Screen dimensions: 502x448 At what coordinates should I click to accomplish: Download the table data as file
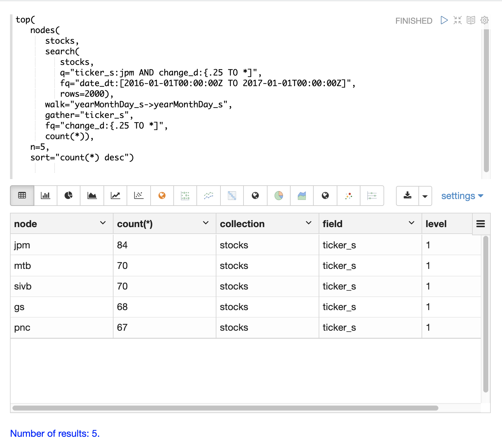(408, 196)
